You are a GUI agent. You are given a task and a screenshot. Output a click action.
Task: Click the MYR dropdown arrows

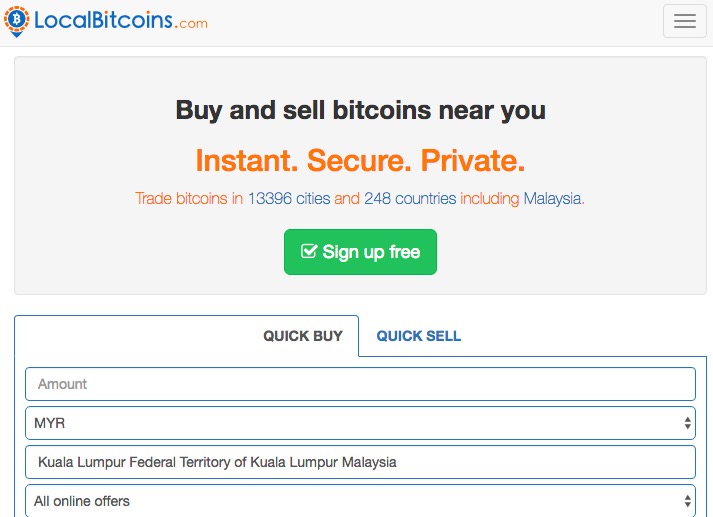click(x=688, y=423)
